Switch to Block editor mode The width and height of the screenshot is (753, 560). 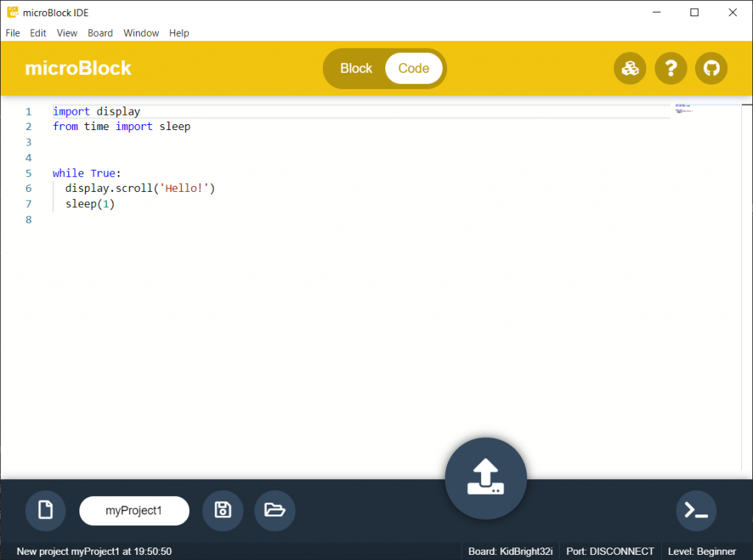[x=356, y=68]
